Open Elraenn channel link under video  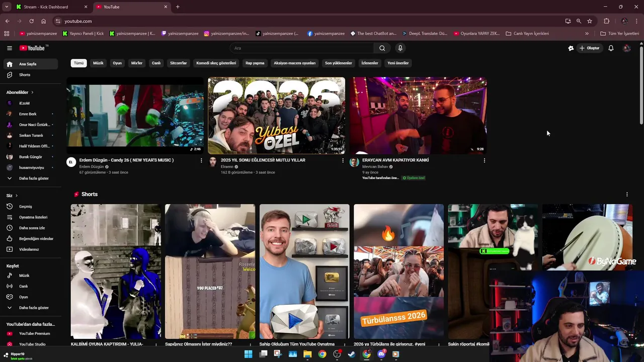227,167
